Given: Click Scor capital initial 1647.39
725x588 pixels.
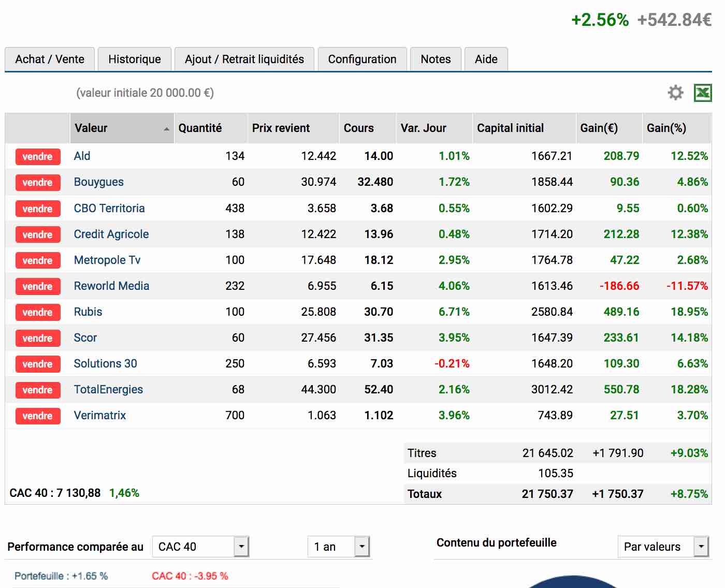Looking at the screenshot, I should coord(552,337).
